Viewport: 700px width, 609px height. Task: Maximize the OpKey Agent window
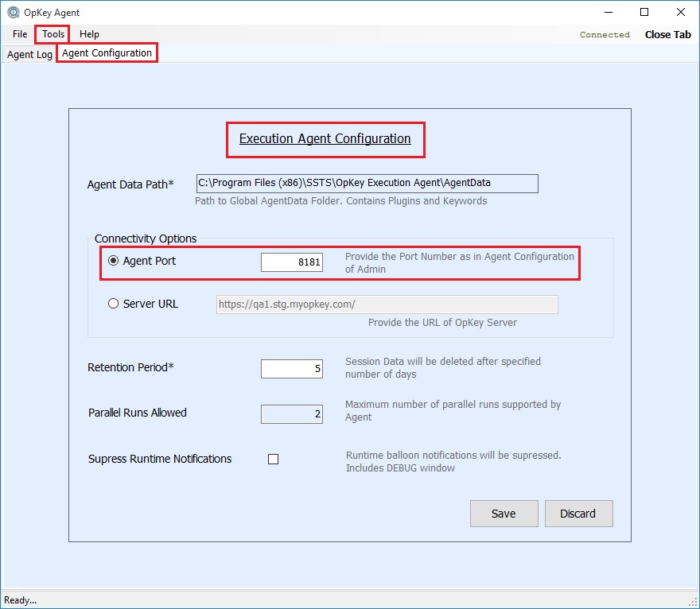point(644,12)
